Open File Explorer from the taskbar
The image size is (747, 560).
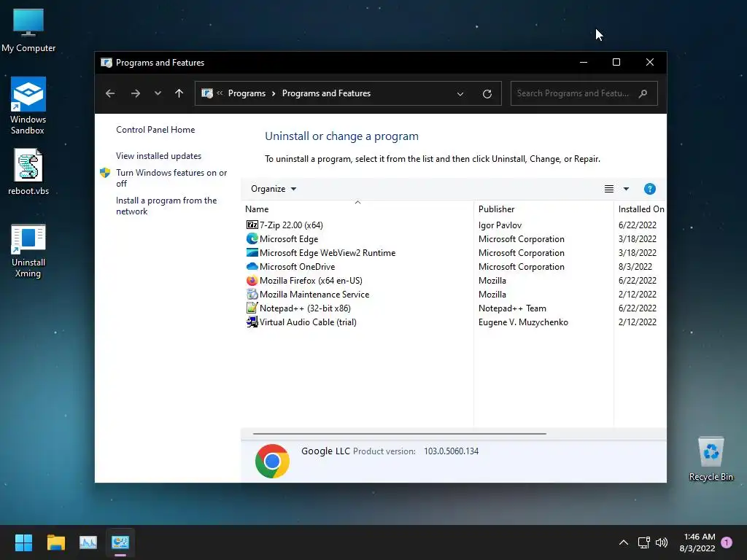[55, 542]
